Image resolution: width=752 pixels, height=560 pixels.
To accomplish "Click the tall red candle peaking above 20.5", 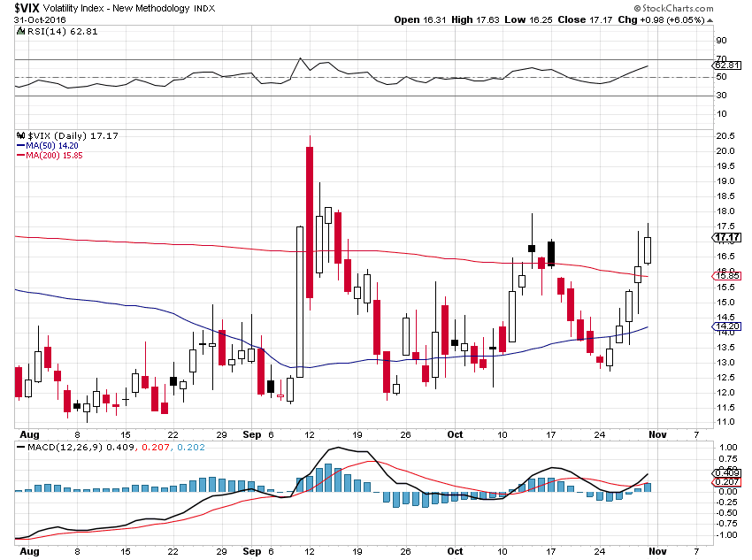I will coord(310,222).
